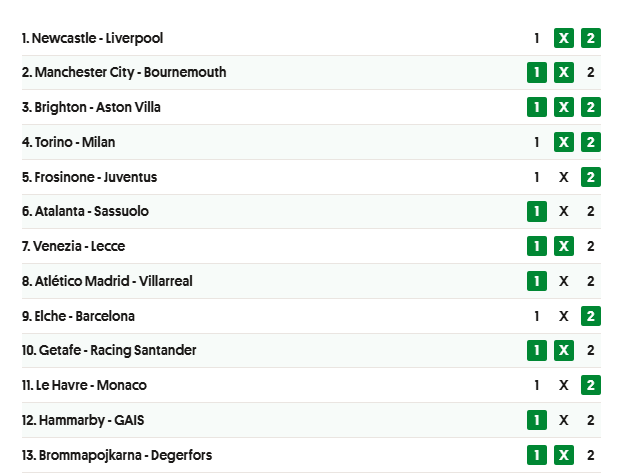
Task: Select X for Hammarby - GAIS
Action: point(564,420)
